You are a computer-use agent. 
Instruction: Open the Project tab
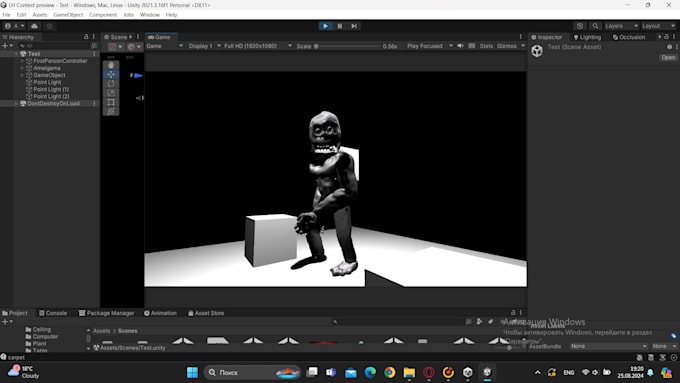point(15,313)
